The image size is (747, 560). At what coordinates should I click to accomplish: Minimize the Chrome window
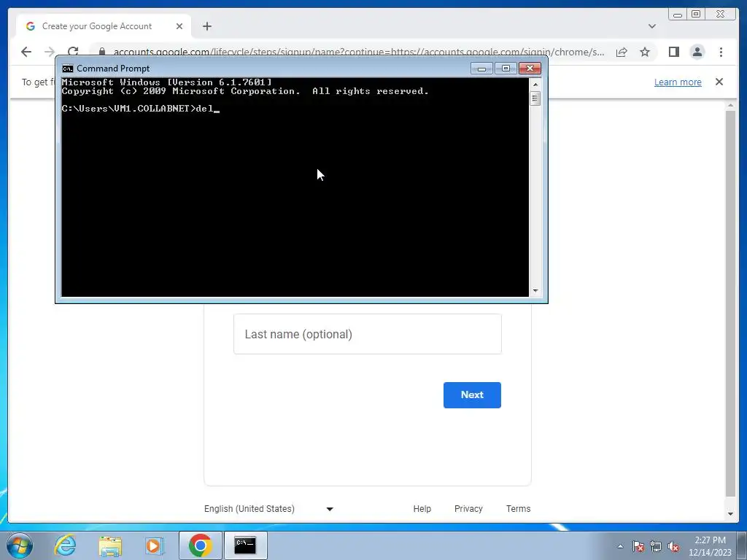678,15
